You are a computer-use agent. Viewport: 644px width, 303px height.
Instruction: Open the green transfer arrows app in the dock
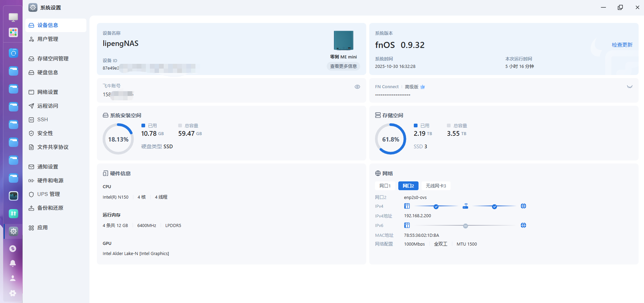point(13,213)
